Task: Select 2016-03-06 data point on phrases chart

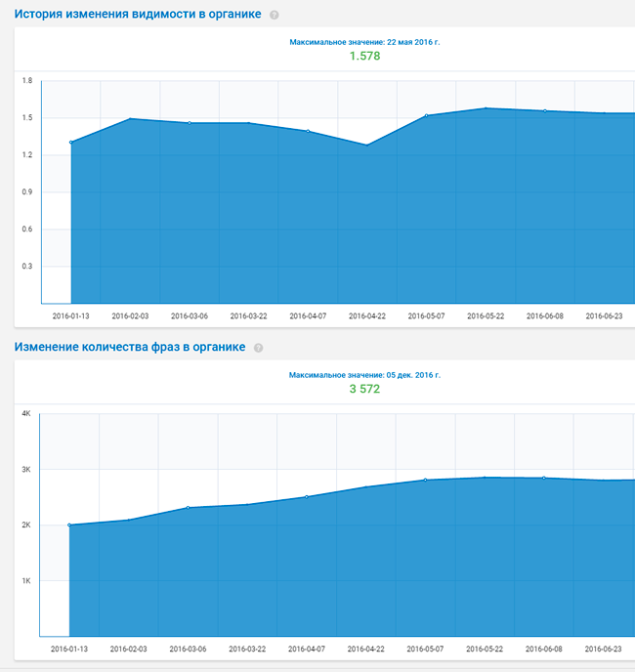Action: point(189,508)
